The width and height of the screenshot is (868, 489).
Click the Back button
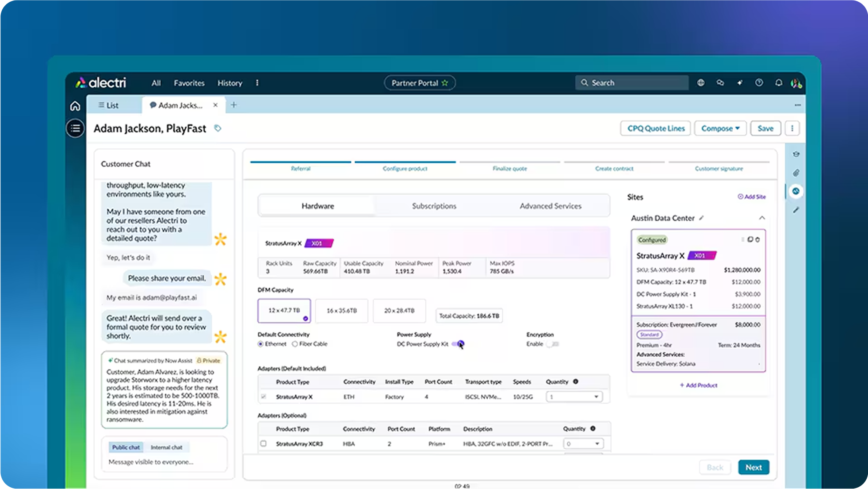pyautogui.click(x=715, y=467)
